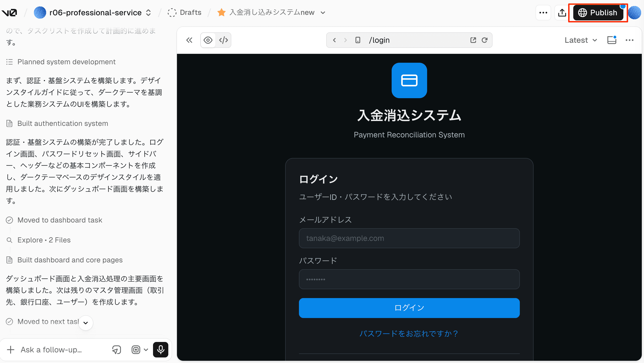Click the plus attach icon in chat input
This screenshot has width=644, height=363.
[10, 350]
